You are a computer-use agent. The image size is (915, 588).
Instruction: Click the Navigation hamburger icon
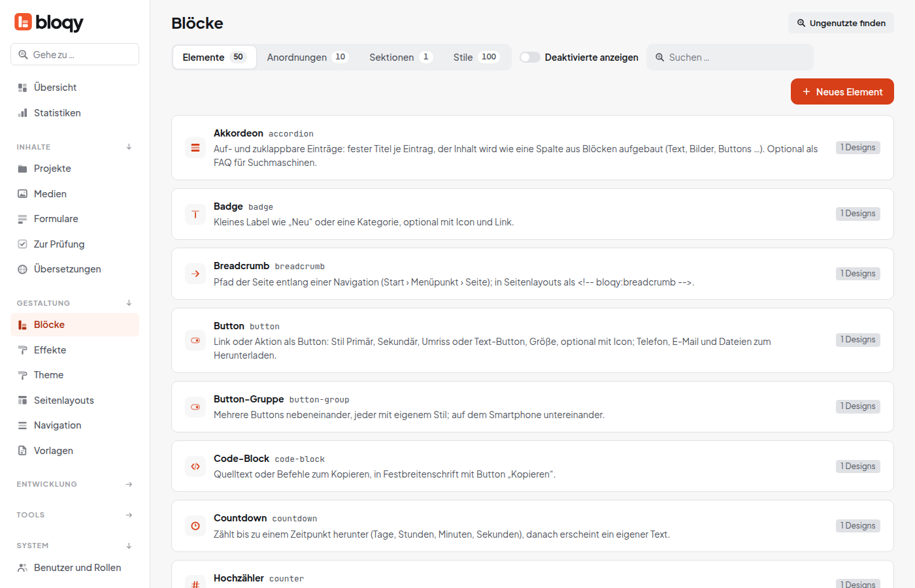tap(22, 425)
